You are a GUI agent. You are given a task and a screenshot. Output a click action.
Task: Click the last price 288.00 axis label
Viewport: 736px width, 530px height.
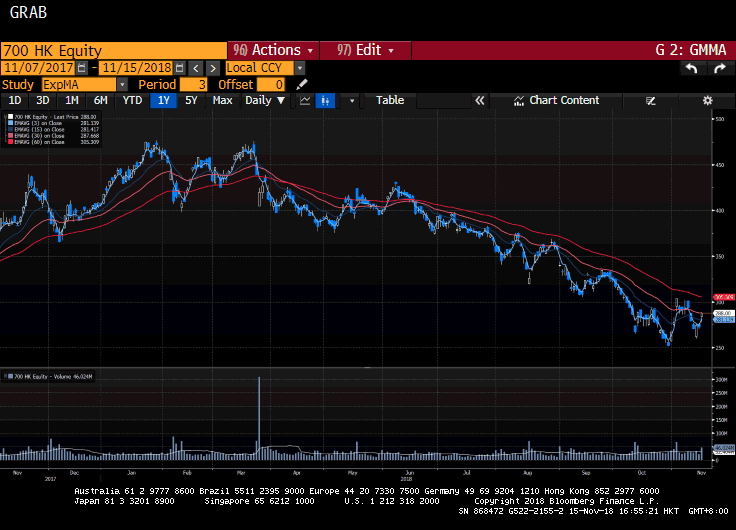723,313
